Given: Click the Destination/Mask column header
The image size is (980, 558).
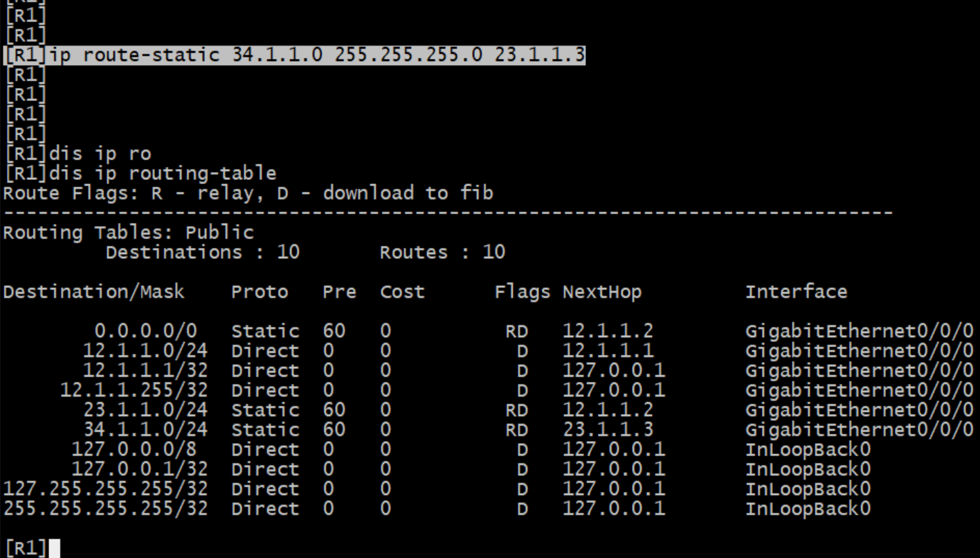Looking at the screenshot, I should pyautogui.click(x=93, y=292).
